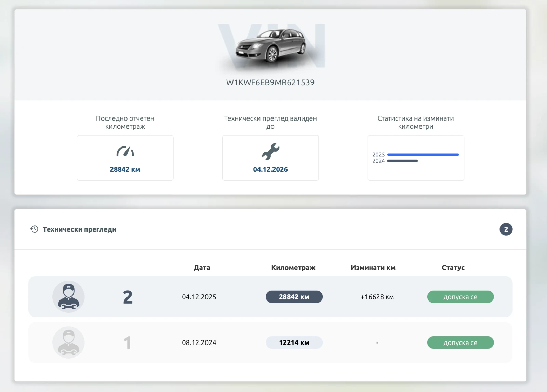
Task: Click the blue 2025 mileage bar
Action: [x=423, y=155]
